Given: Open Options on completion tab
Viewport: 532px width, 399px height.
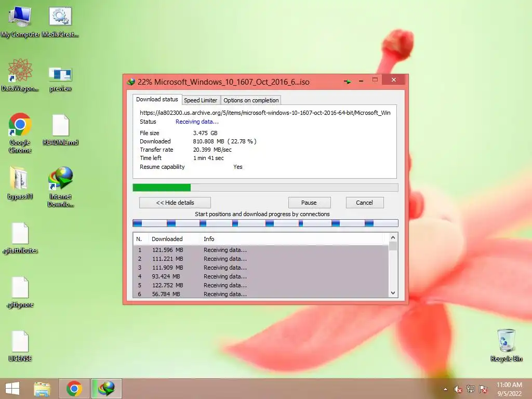Looking at the screenshot, I should [x=251, y=100].
